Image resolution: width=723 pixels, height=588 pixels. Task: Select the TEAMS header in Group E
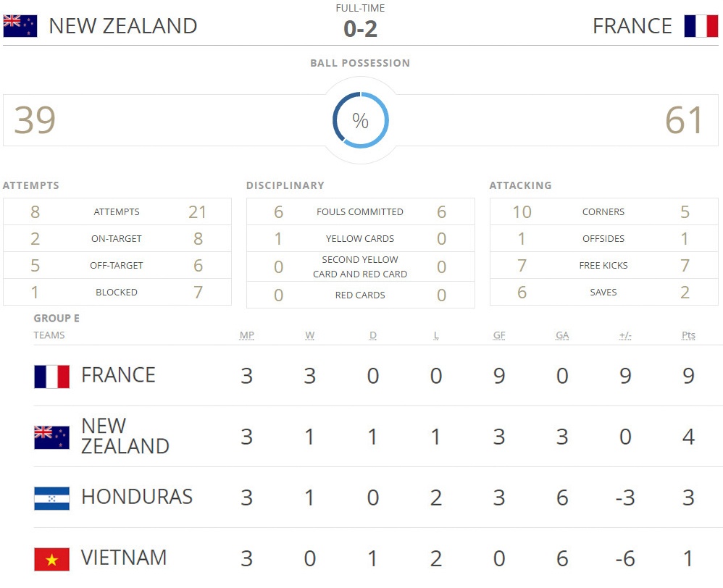click(50, 335)
